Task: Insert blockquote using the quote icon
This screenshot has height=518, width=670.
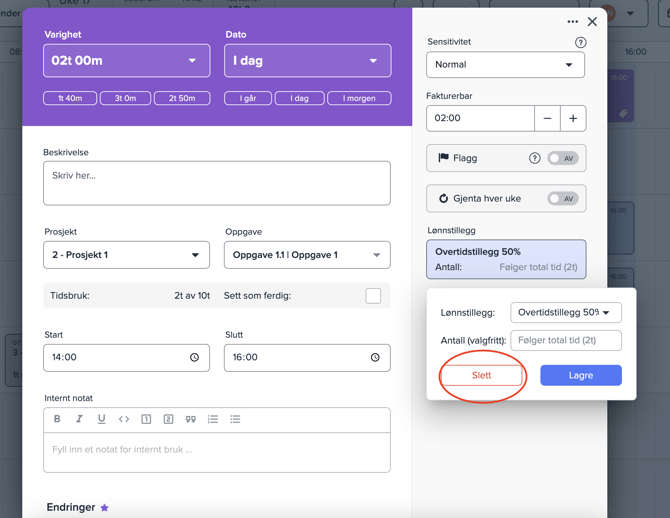Action: pyautogui.click(x=190, y=419)
